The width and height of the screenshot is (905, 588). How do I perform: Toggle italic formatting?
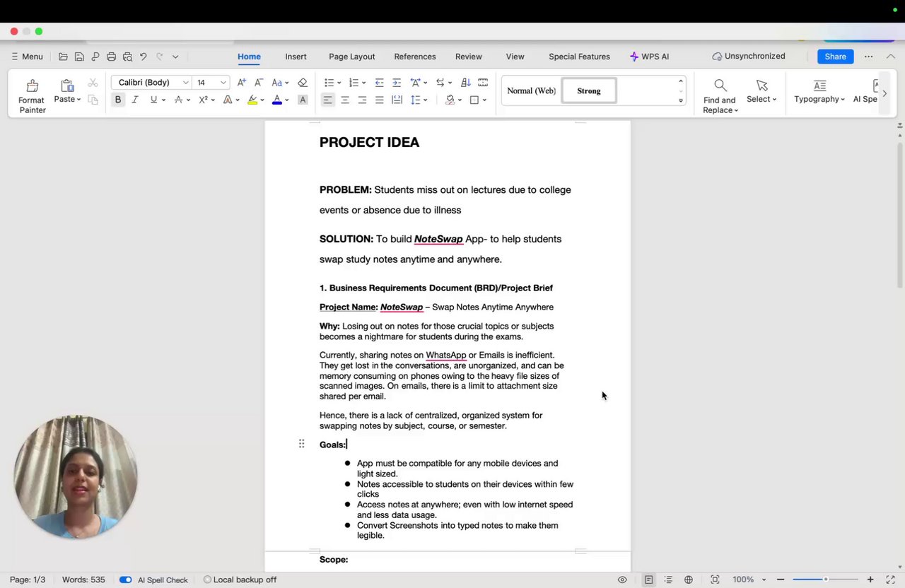coord(135,100)
